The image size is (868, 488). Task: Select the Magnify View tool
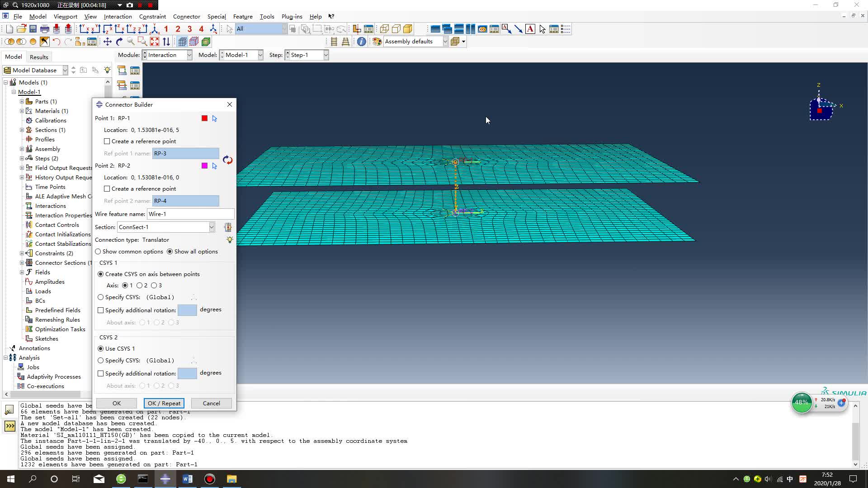(x=131, y=42)
